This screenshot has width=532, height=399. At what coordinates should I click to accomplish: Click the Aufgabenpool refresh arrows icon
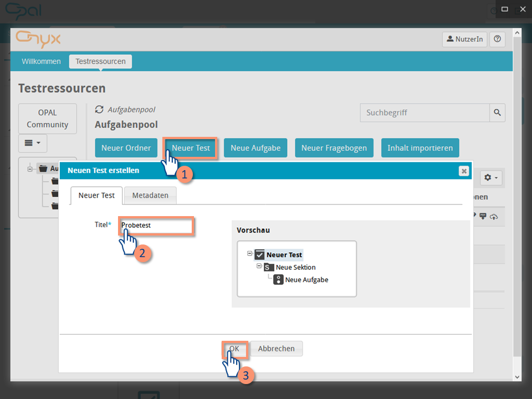point(99,110)
